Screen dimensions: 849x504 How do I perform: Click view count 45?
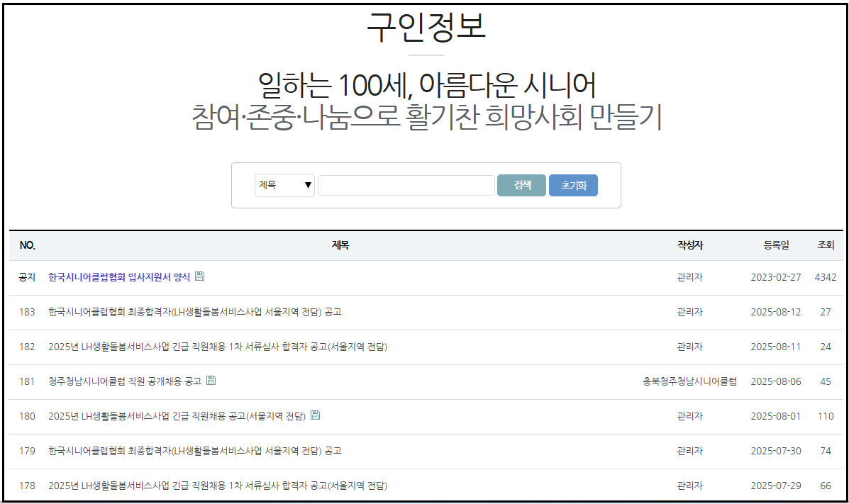[826, 381]
